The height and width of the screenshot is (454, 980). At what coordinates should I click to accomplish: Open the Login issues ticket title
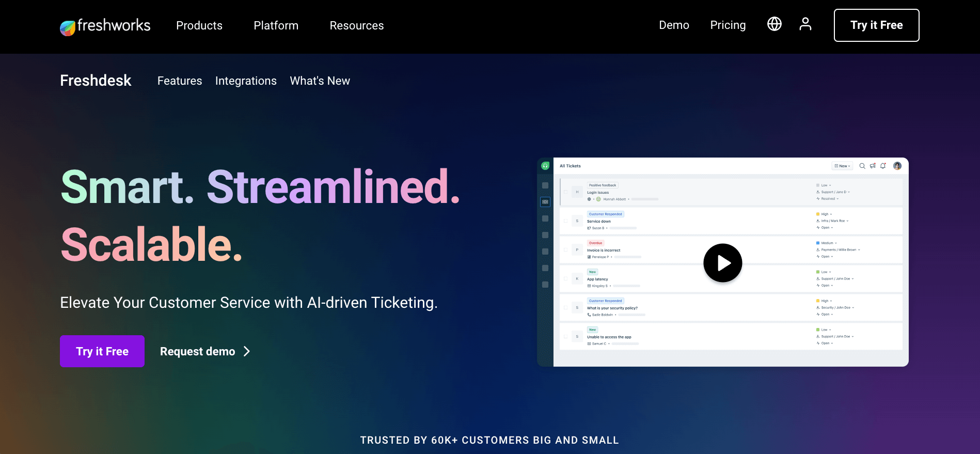point(598,192)
